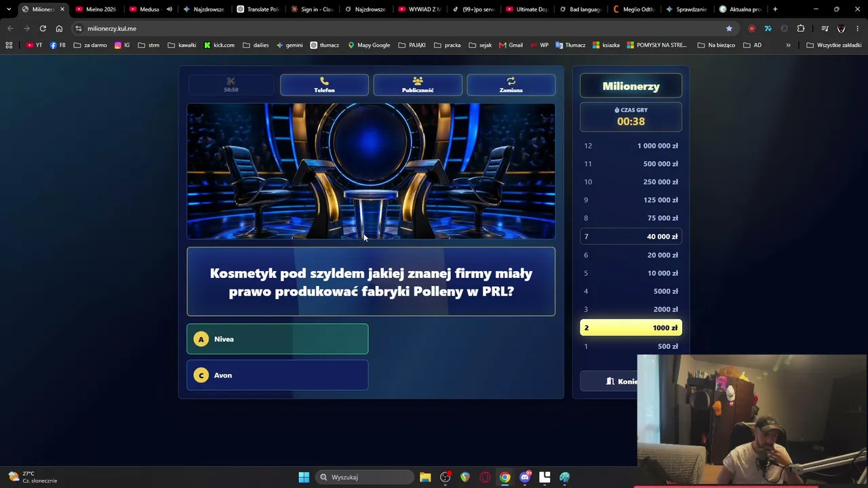Switch to the Bad language tab
This screenshot has width=868, height=488.
(x=580, y=9)
